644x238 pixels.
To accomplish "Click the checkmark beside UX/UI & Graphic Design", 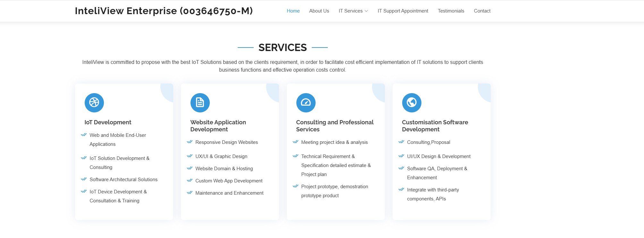I will 190,156.
